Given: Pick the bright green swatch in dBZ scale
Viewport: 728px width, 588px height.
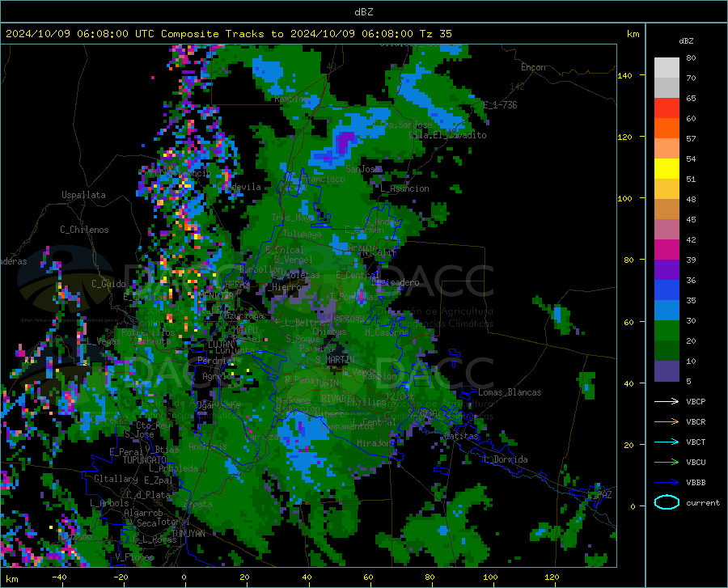Looking at the screenshot, I should [x=667, y=331].
